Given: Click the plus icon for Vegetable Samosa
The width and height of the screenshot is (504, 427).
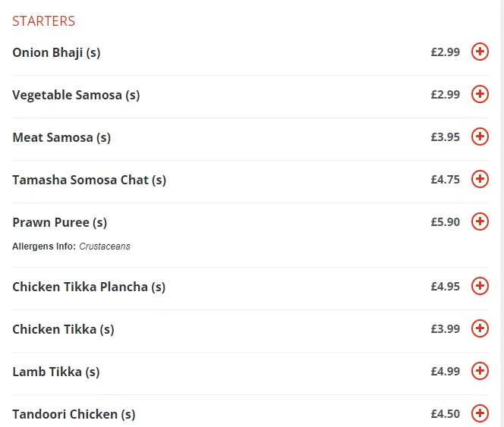Looking at the screenshot, I should click(x=480, y=94).
